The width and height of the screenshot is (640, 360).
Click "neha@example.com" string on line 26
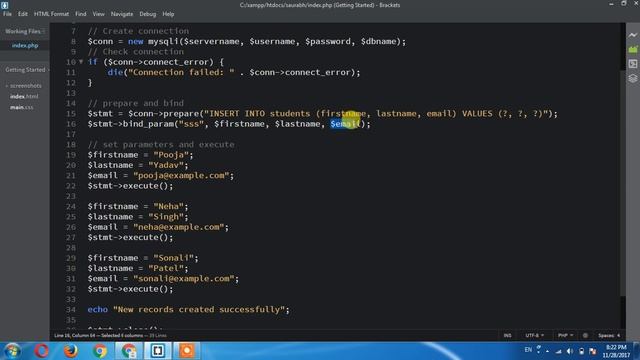click(179, 227)
